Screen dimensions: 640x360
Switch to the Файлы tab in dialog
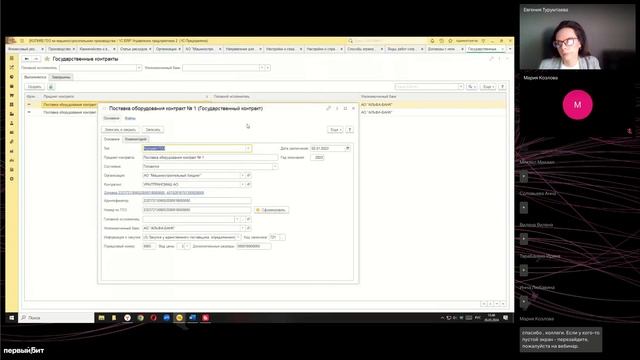(x=130, y=118)
